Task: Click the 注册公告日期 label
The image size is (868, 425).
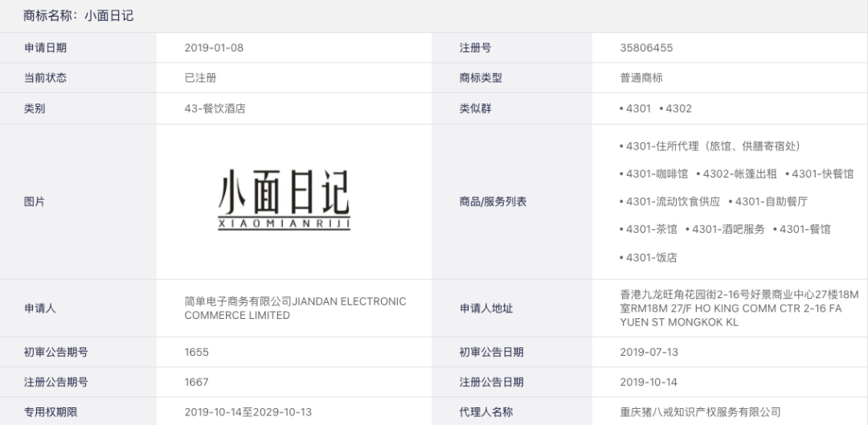Action: pos(491,382)
